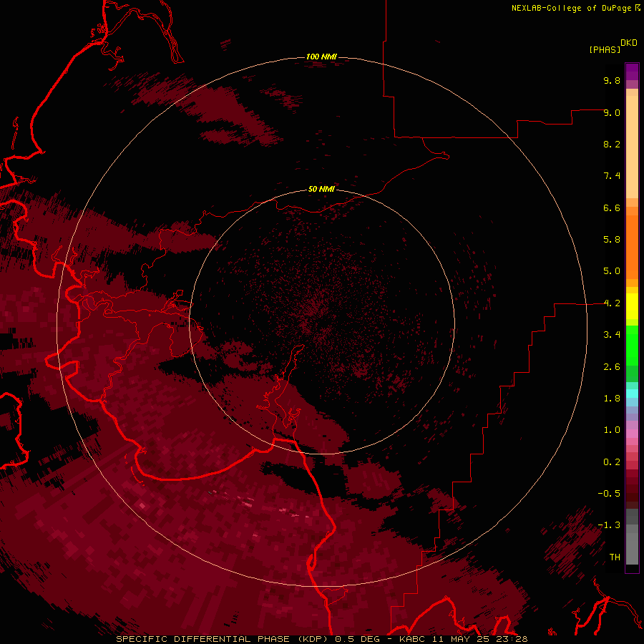Pick the pink color bar segment

coord(632,434)
